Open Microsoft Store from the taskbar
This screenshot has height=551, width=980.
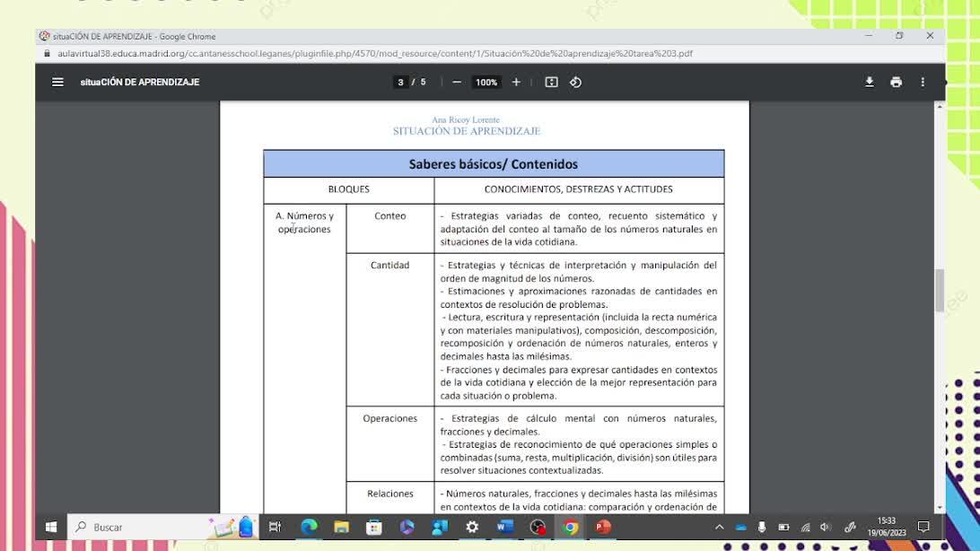point(373,528)
